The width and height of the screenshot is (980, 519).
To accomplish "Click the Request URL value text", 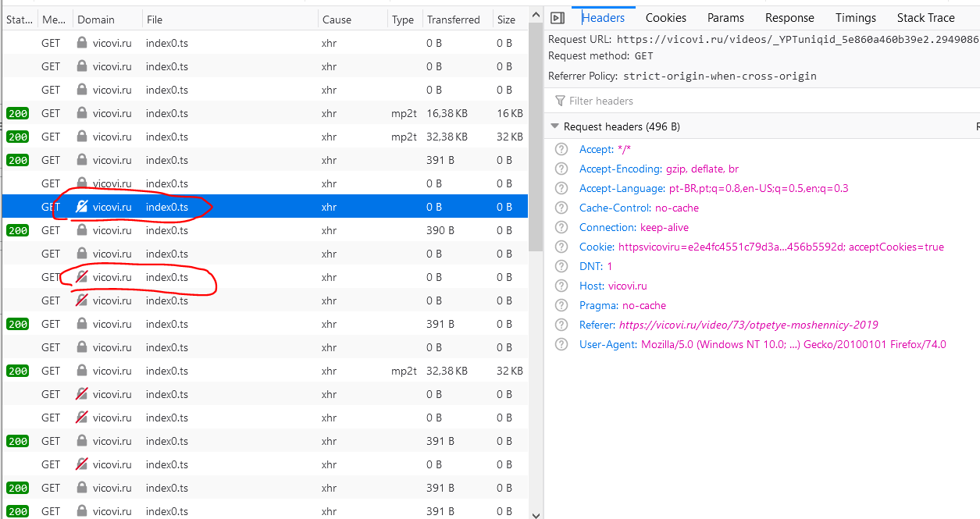I will [x=797, y=39].
